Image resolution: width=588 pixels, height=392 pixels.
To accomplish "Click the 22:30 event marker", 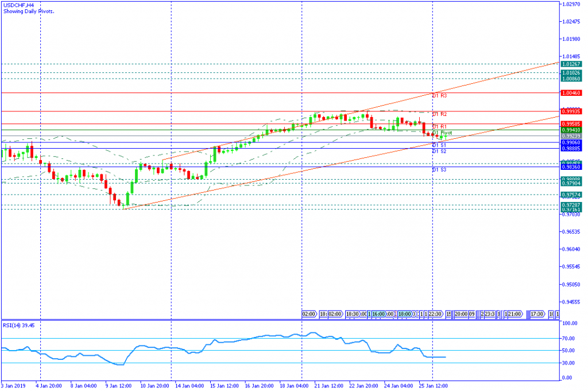I will click(434, 314).
